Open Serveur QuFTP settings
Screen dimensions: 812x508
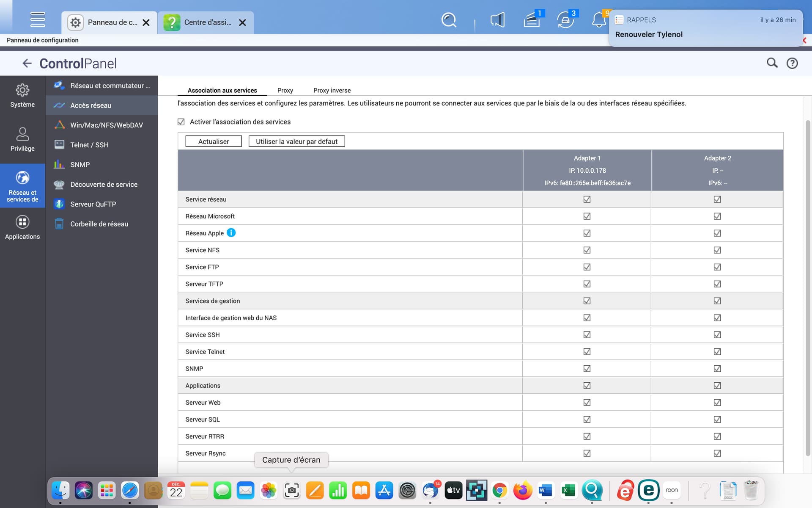[101, 204]
